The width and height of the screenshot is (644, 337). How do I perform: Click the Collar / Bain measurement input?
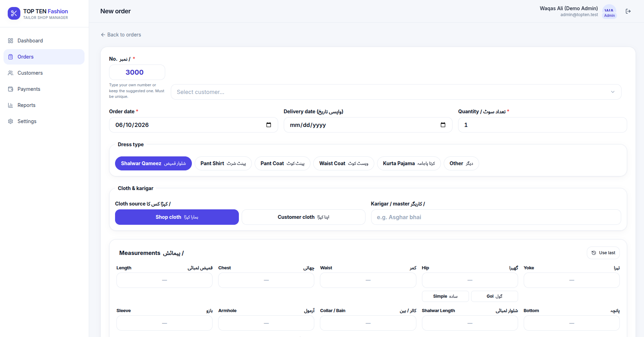[368, 323]
